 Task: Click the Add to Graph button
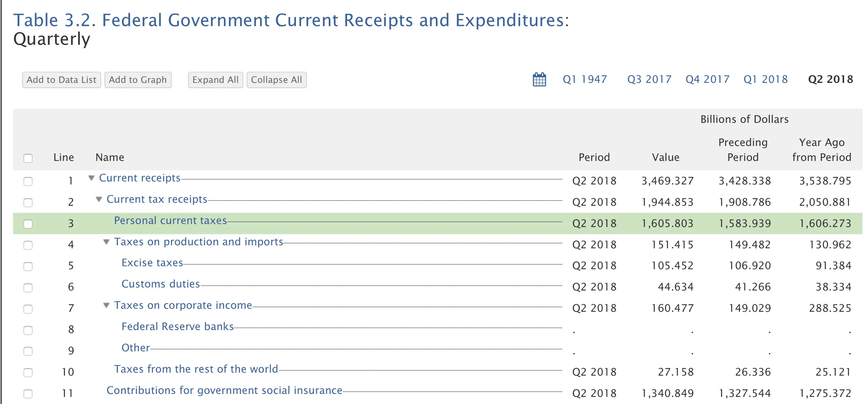[x=138, y=80]
